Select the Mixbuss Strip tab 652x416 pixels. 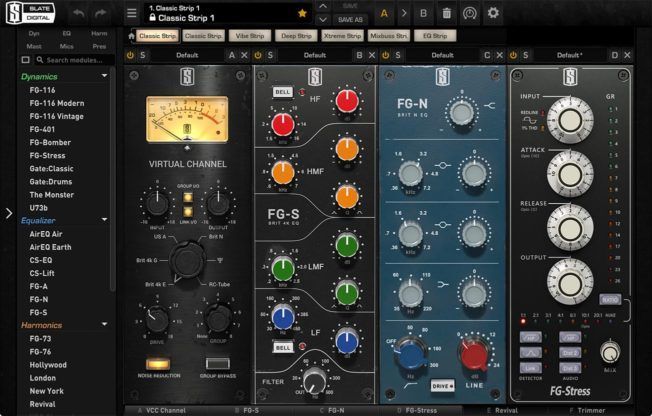389,36
